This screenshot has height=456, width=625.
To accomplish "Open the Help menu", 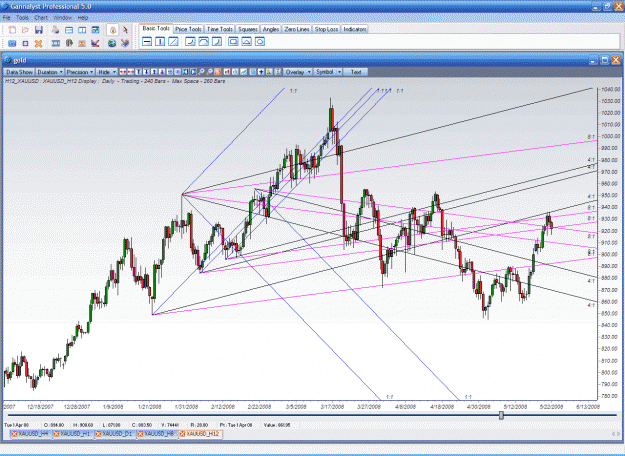I will pos(83,18).
